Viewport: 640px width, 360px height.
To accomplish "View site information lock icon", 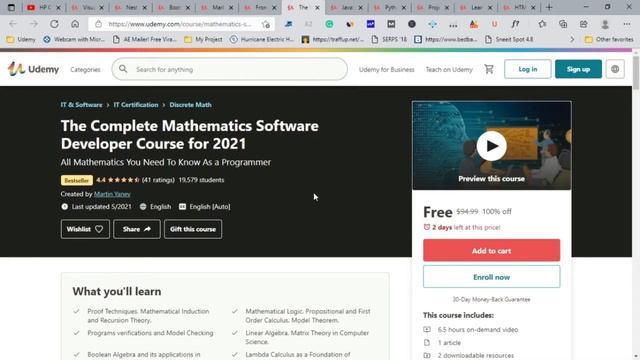I will tap(98, 24).
